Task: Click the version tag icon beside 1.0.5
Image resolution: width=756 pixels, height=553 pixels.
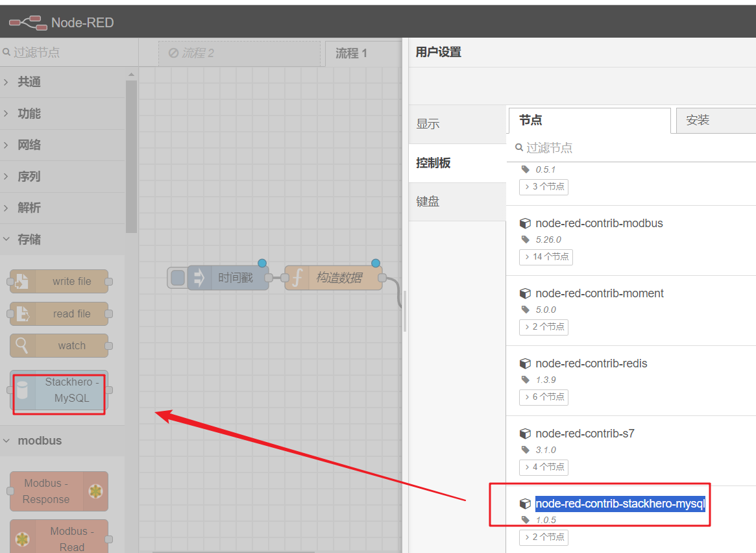Action: coord(526,520)
